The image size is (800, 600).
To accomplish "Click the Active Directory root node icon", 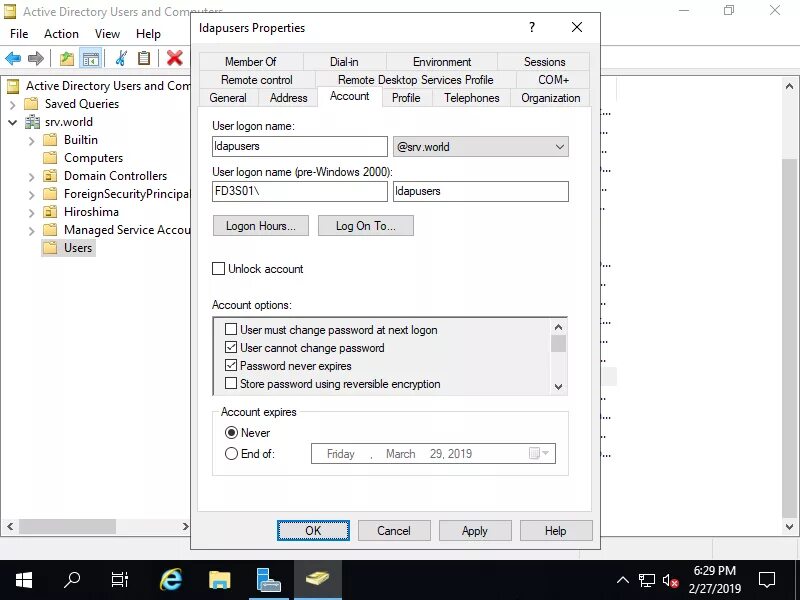I will pyautogui.click(x=13, y=86).
